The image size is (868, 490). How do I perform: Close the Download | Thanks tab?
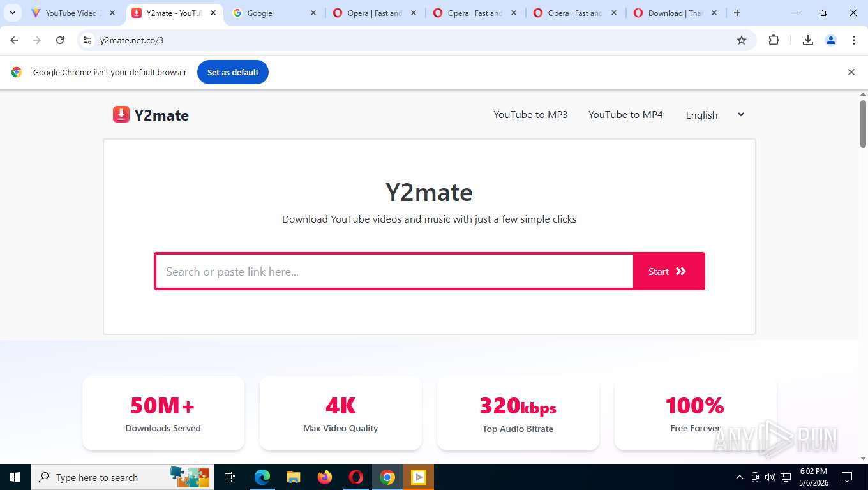click(x=714, y=13)
